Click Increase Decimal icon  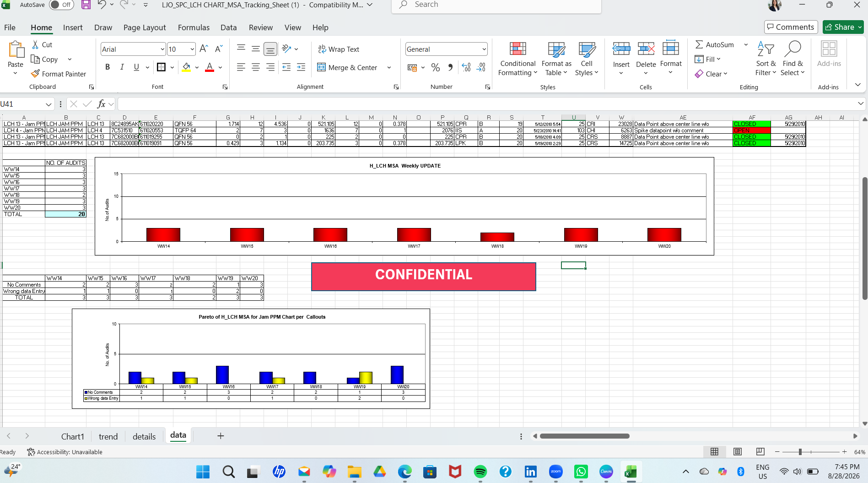coord(466,67)
